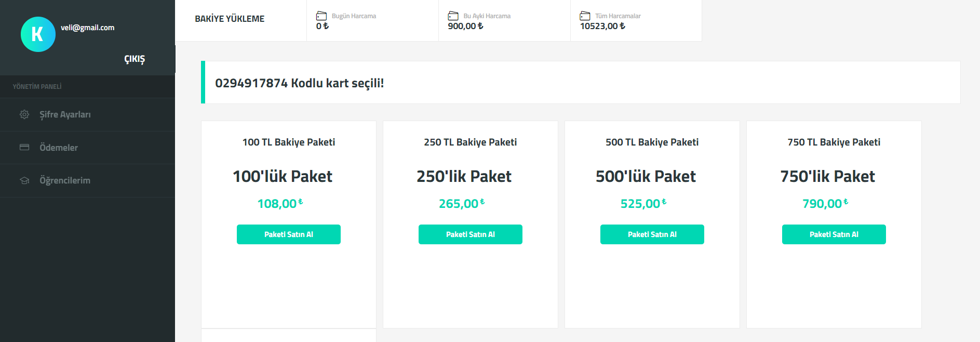Click the BAKİYE YÜKLEME header tab
This screenshot has width=980, height=342.
point(230,19)
